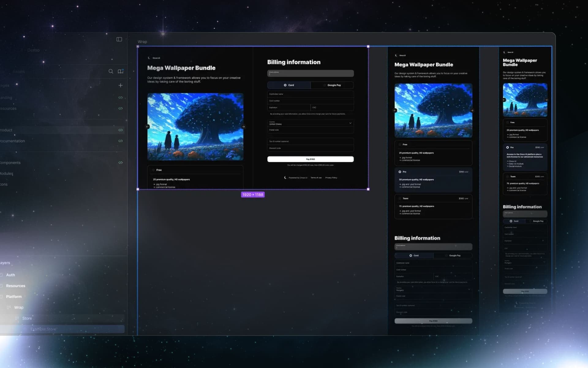Select the Platform layer
The image size is (588, 368).
(x=14, y=297)
